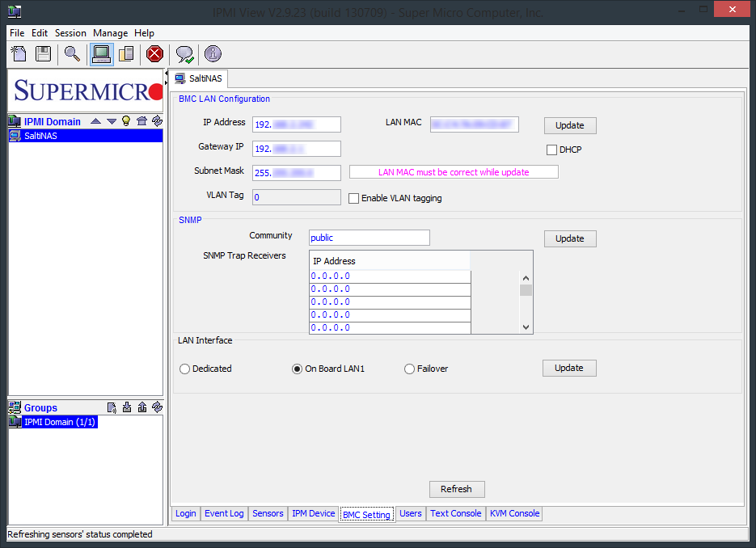Click the speech bubble with checkmark icon
The image size is (756, 548).
[184, 54]
